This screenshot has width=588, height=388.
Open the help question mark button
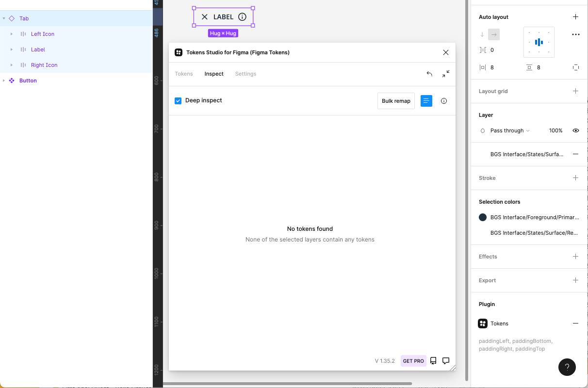567,367
